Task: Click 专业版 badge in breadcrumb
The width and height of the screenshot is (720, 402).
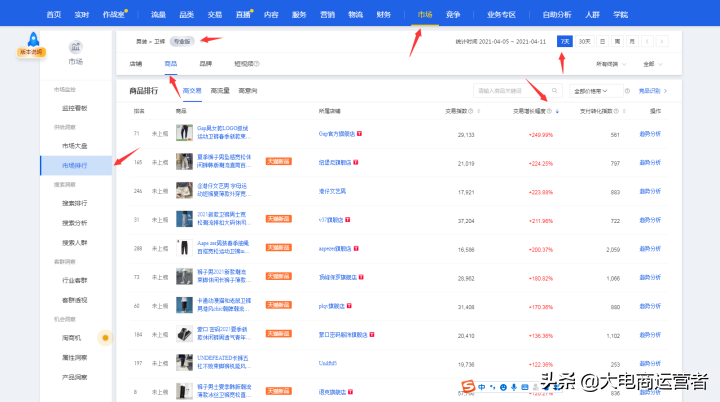Action: pos(182,41)
